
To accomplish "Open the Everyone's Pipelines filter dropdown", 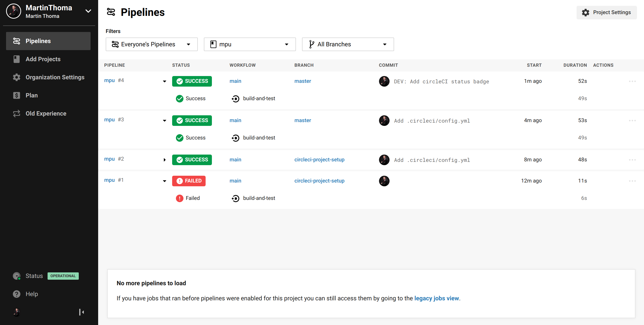I will coord(151,44).
